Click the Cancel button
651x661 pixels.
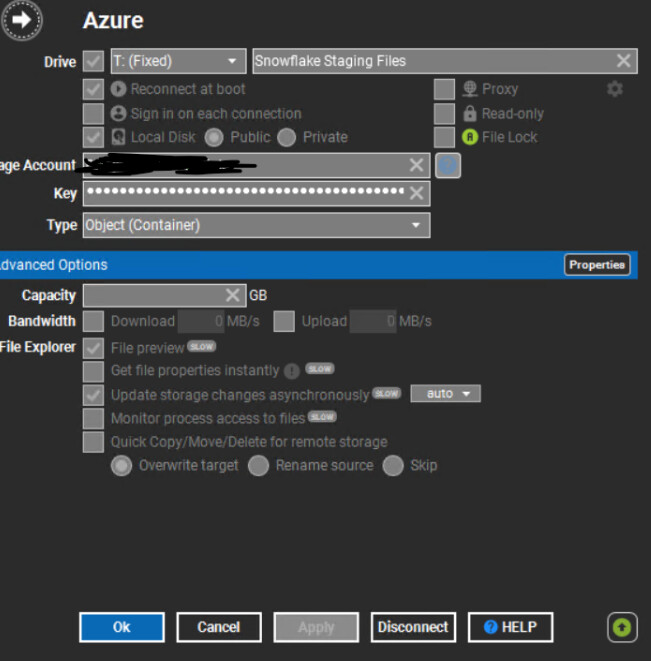[x=219, y=627]
